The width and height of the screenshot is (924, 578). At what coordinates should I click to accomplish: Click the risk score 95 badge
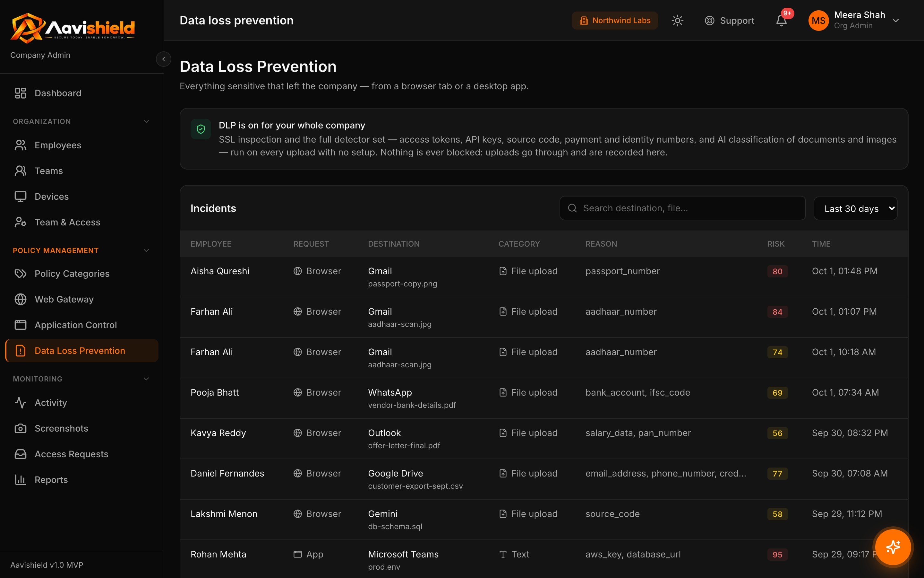[777, 555]
